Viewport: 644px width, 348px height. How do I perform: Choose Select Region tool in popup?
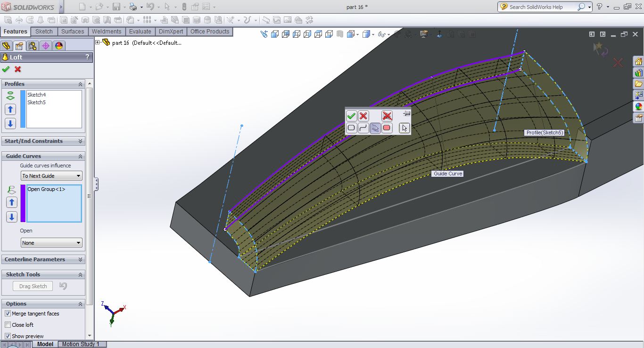(x=387, y=128)
